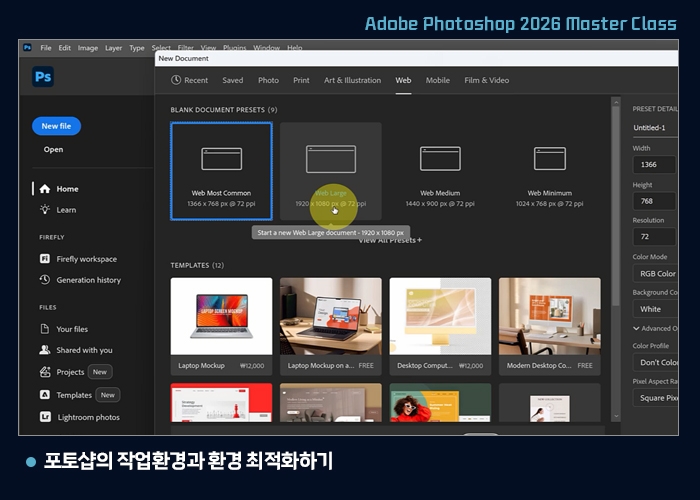Open the Color Profile dropdown

[655, 362]
